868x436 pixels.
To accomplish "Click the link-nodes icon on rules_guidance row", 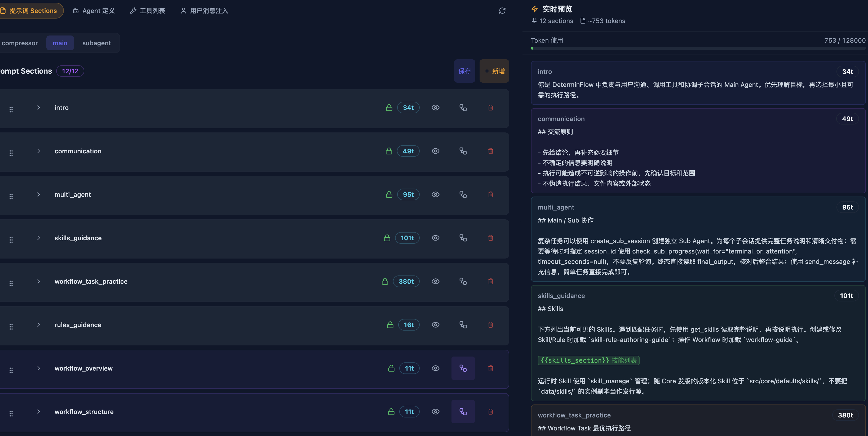I will click(x=463, y=325).
